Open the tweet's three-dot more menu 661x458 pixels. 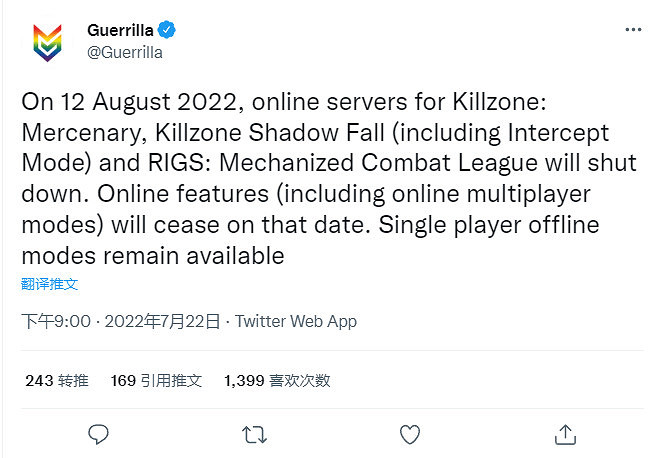click(x=632, y=31)
